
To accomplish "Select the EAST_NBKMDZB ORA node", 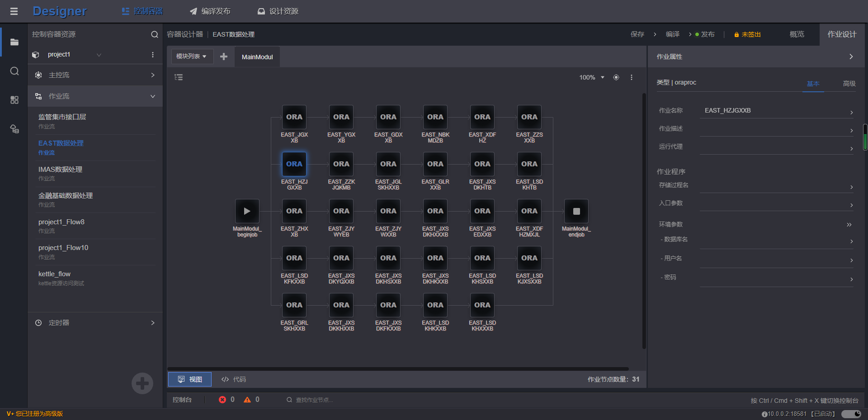I will point(435,117).
